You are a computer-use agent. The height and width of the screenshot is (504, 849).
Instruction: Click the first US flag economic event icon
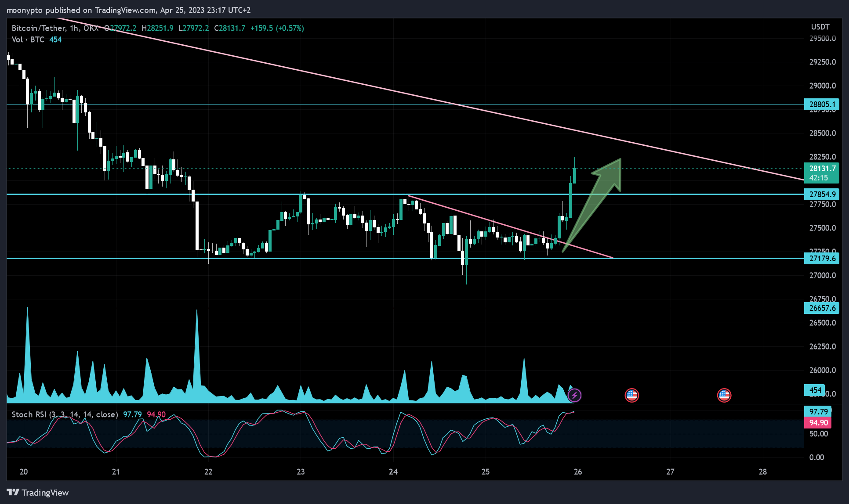pos(631,395)
